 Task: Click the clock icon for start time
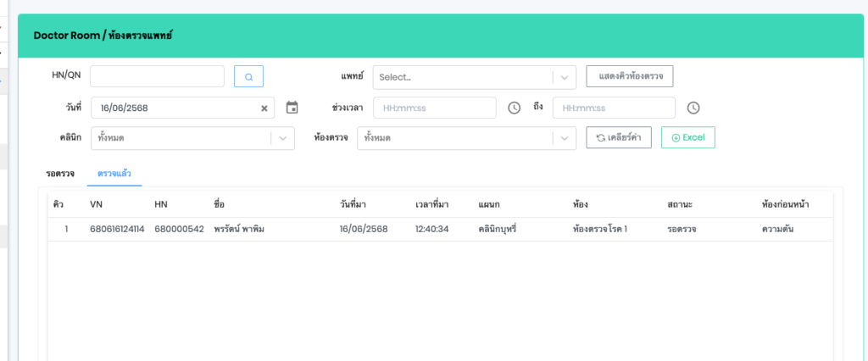point(514,108)
